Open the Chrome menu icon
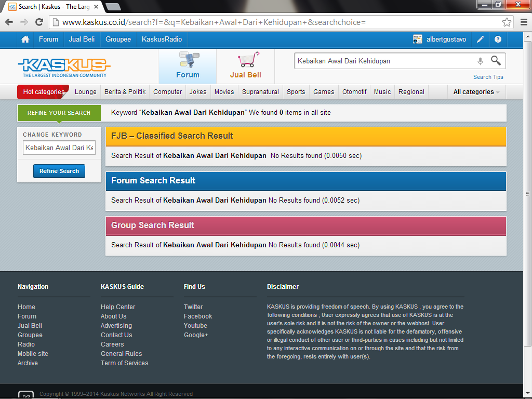 pos(524,22)
